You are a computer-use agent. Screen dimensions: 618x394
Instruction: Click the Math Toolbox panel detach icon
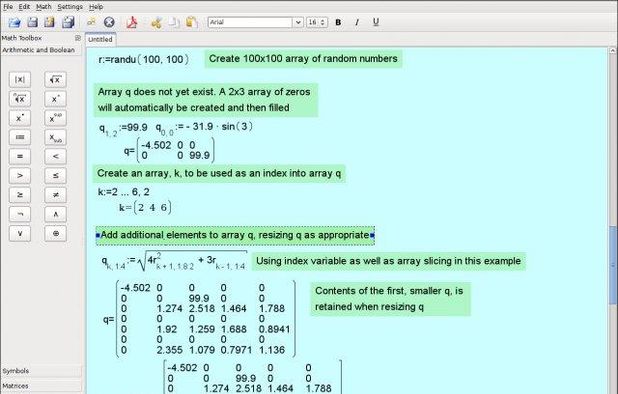tap(78, 38)
